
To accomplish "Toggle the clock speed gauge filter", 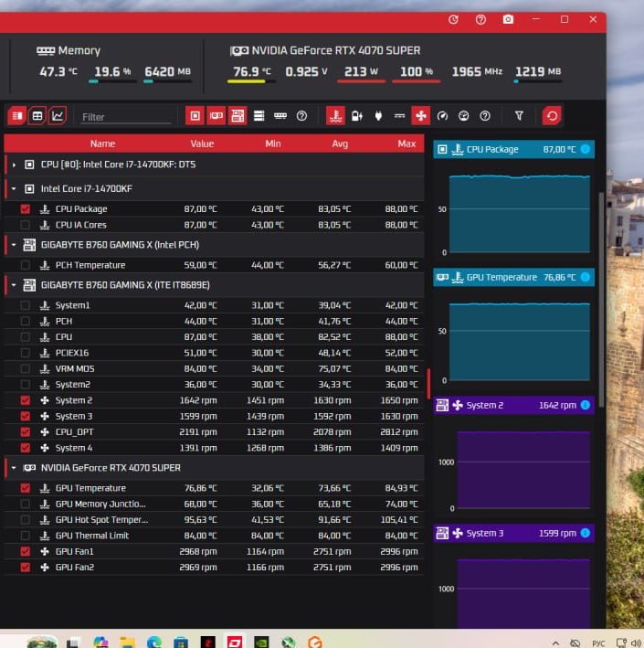I will tap(442, 116).
